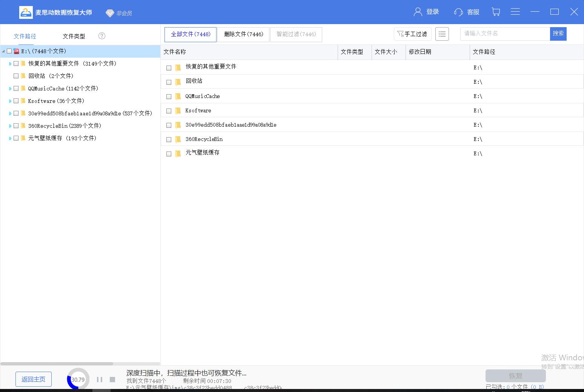Screen dimensions: 584x392
Task: Click the filename search input field
Action: coord(504,34)
